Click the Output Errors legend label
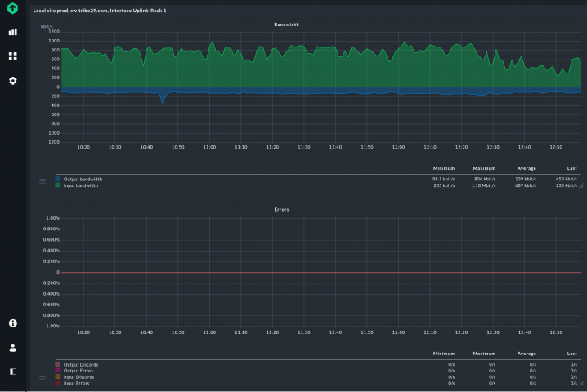587x392 pixels. point(78,371)
